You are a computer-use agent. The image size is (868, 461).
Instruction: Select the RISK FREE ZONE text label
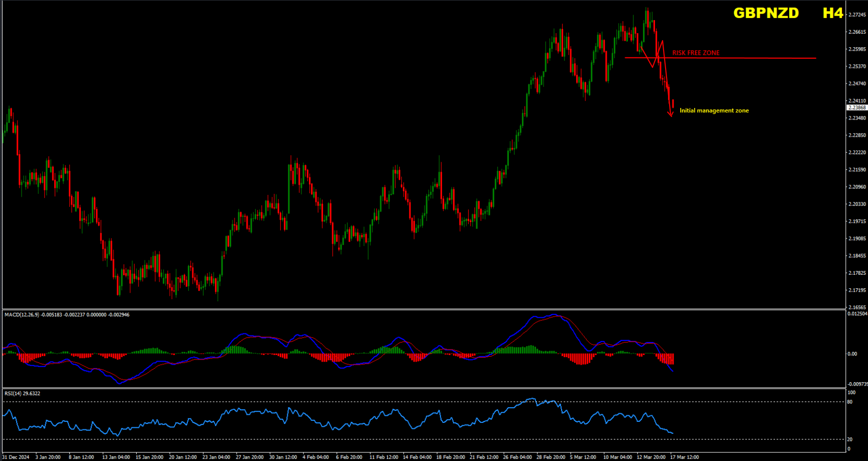(696, 53)
